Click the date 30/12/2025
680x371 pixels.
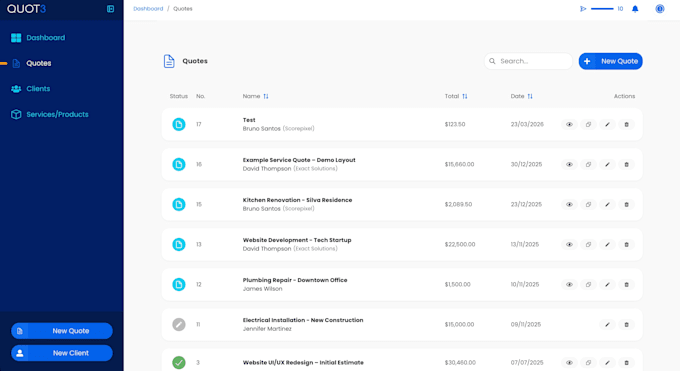[x=526, y=164]
